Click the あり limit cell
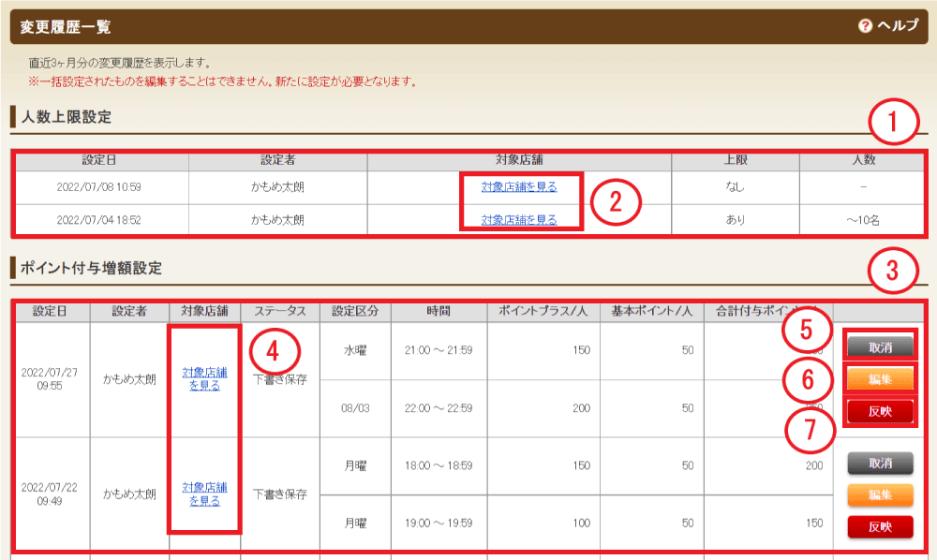 (x=736, y=220)
